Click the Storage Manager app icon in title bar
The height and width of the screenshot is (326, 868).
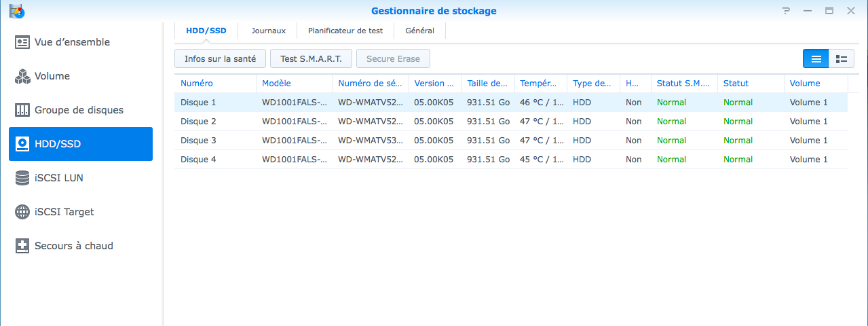click(16, 11)
